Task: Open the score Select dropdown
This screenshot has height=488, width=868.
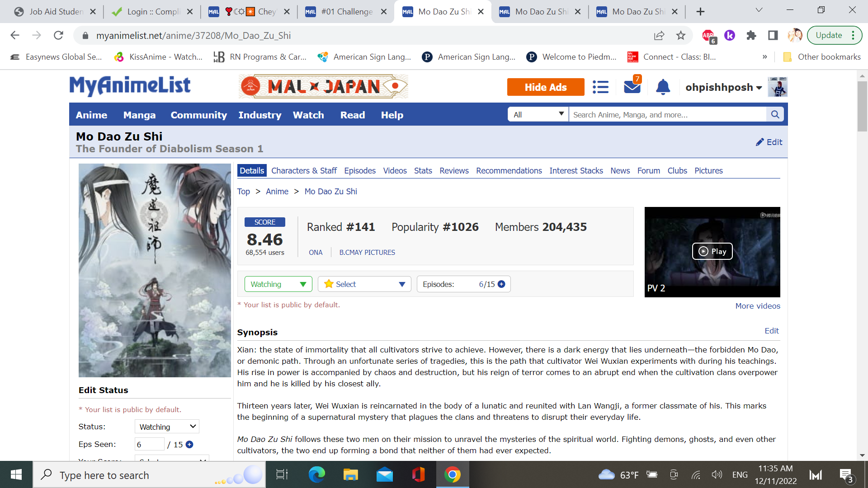Action: (364, 284)
